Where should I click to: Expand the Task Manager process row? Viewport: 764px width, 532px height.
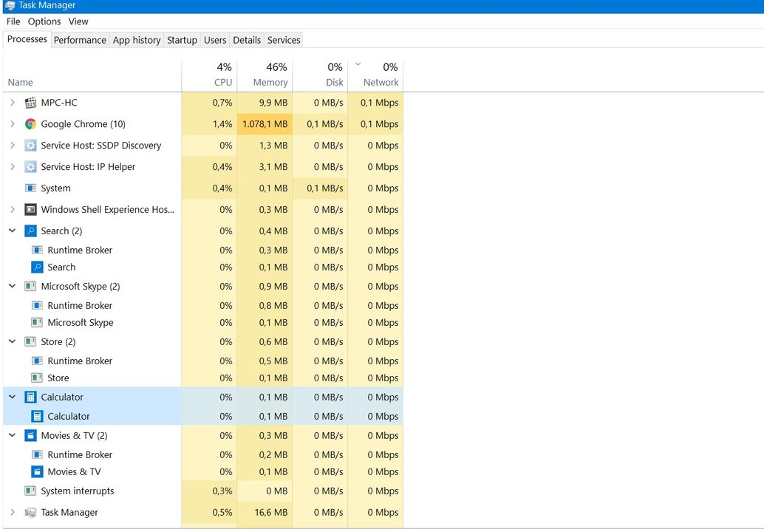coord(13,513)
